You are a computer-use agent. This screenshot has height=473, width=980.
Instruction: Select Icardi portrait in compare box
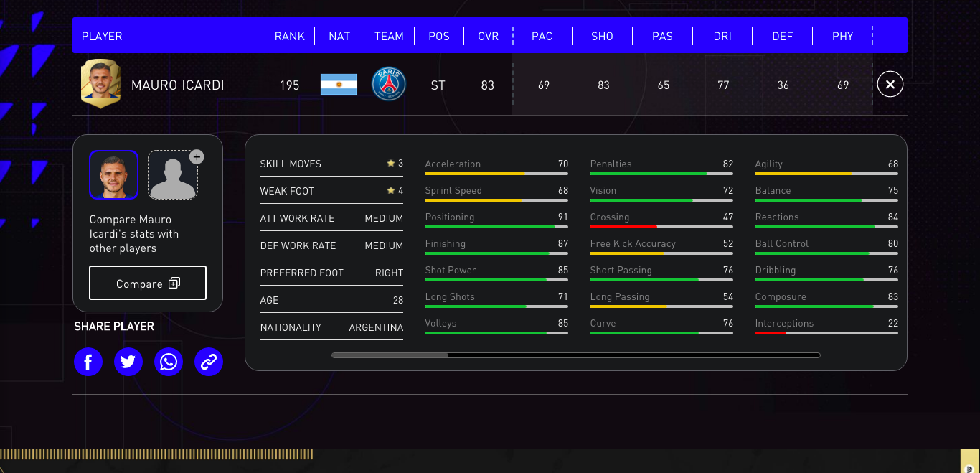(113, 174)
